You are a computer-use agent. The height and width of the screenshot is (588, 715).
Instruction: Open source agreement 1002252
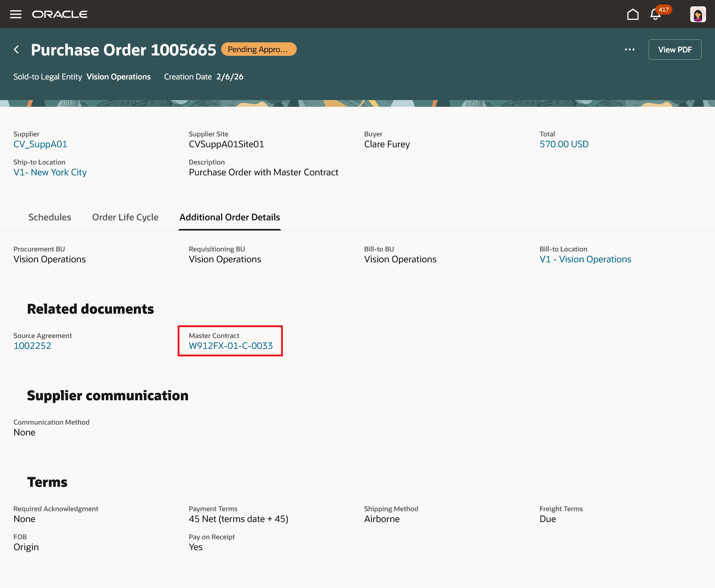[32, 346]
